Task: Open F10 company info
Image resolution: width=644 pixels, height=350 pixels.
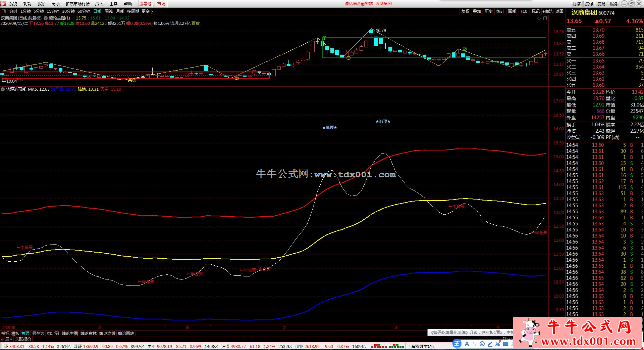Action: [x=524, y=11]
